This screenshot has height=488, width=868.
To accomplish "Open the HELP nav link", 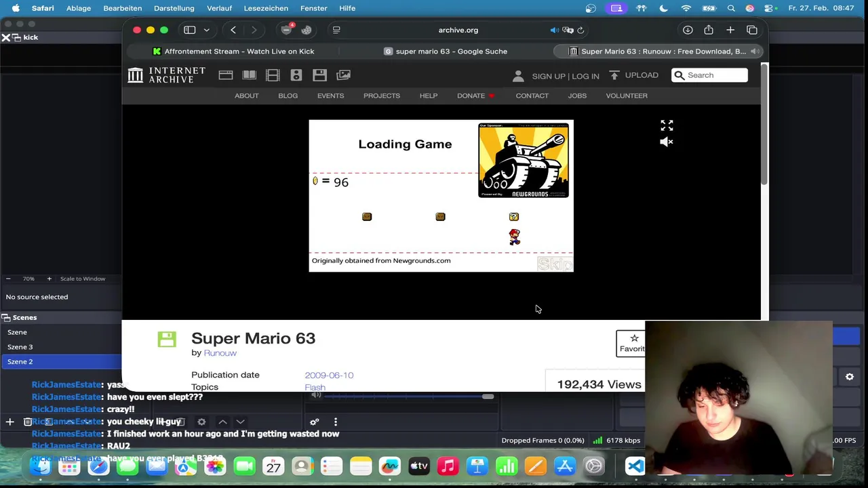I will [x=429, y=96].
